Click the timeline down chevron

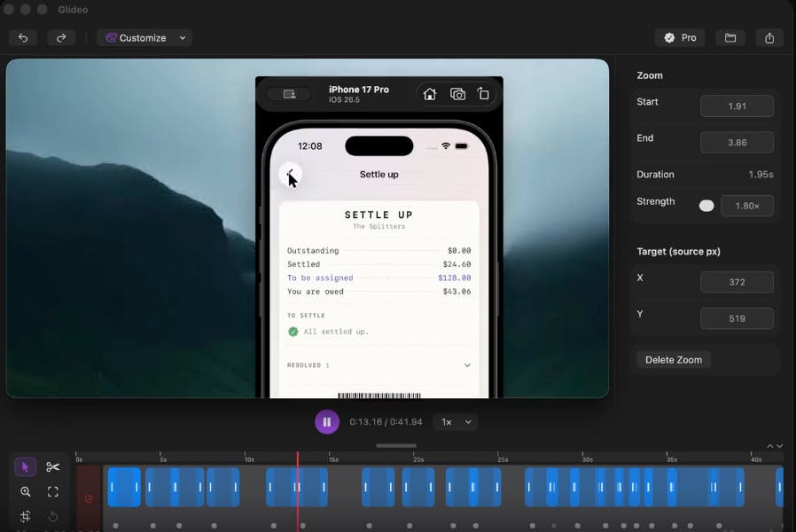(x=780, y=446)
